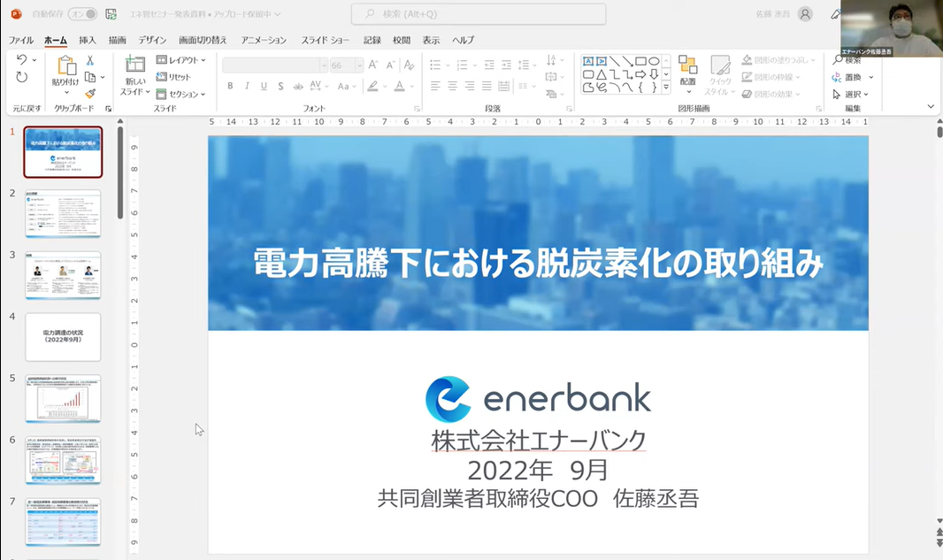Click the Cut scissors icon
Image resolution: width=943 pixels, height=560 pixels.
[90, 60]
